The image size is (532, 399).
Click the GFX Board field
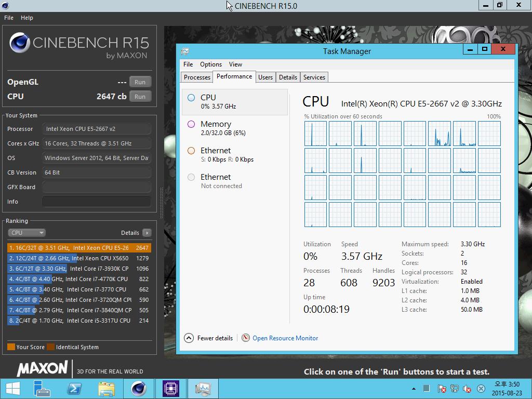[97, 187]
